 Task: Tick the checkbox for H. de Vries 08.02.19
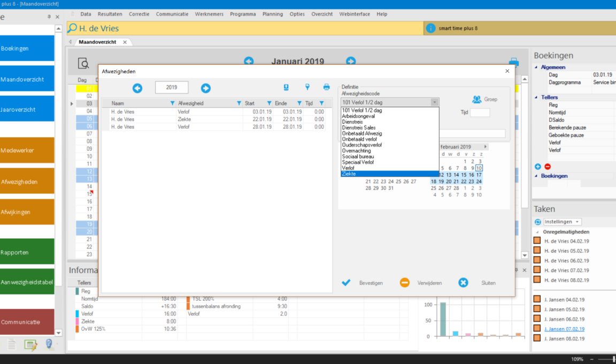pos(537,280)
